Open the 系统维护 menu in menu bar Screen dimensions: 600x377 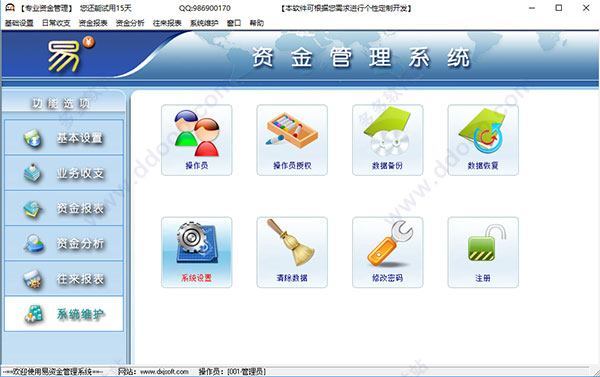coord(204,23)
